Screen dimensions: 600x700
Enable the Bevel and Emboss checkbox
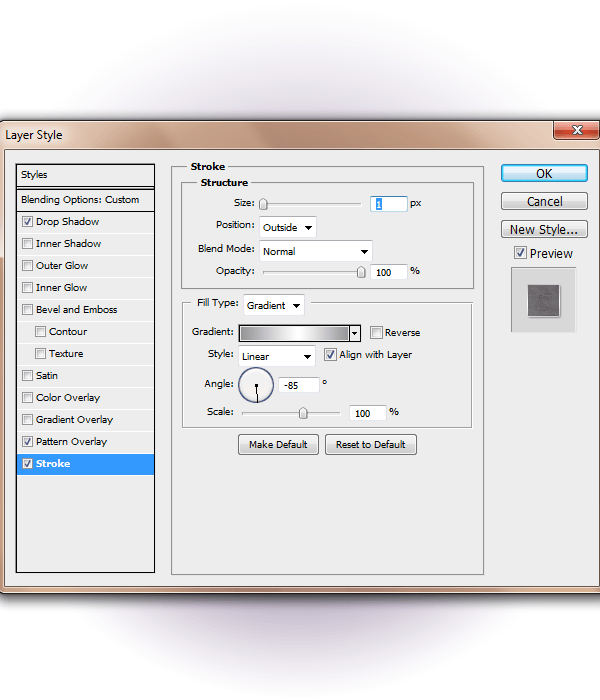[28, 309]
